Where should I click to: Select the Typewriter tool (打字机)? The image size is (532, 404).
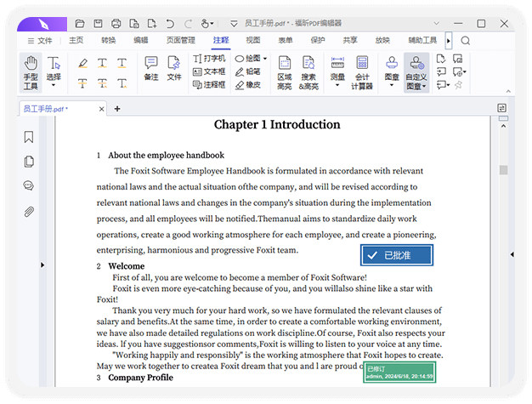[209, 59]
